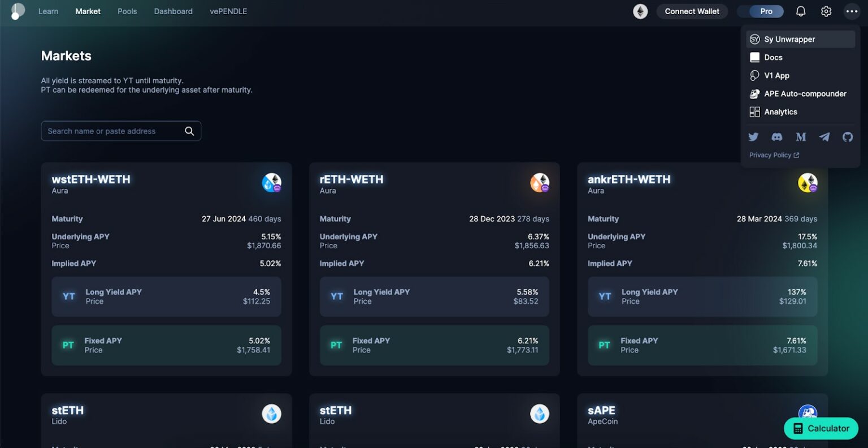Visit the GitHub repository icon

847,137
